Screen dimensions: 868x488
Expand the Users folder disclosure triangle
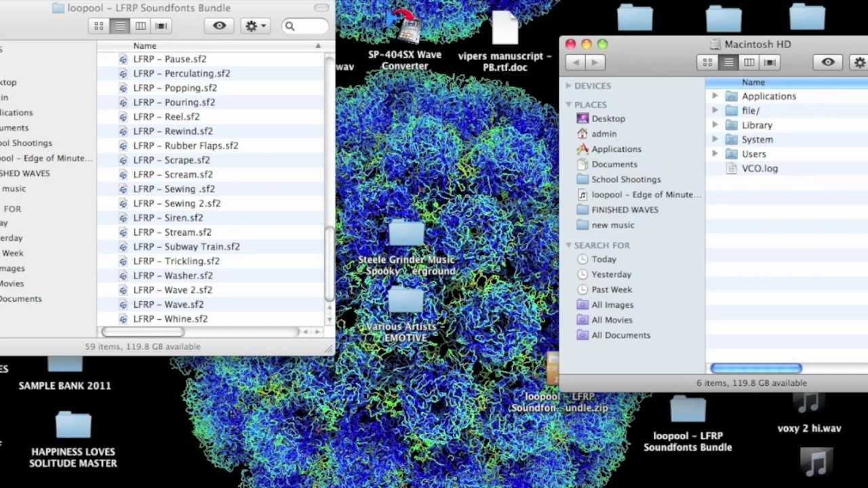[715, 154]
